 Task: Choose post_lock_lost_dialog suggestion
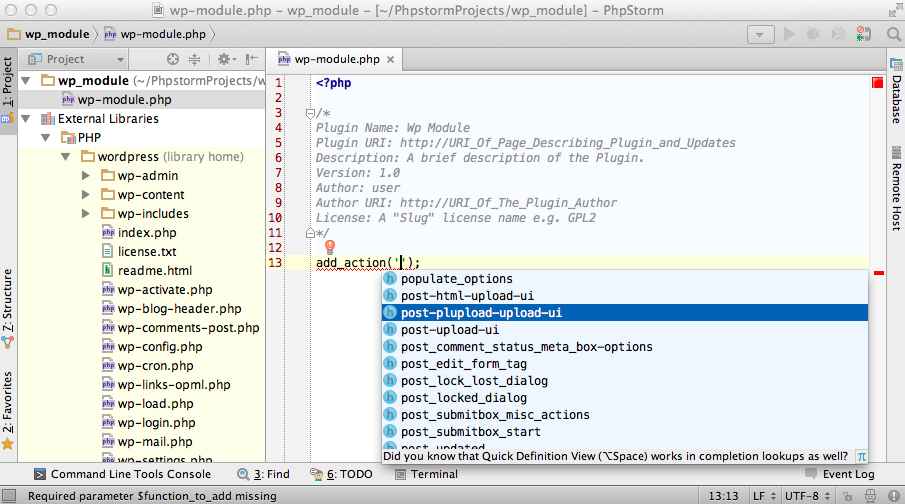click(x=625, y=380)
